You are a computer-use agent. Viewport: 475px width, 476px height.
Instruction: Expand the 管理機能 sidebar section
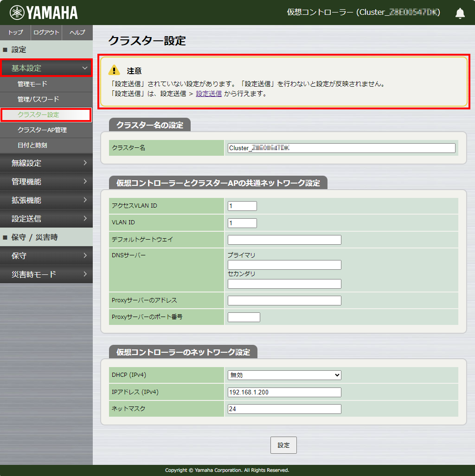(x=46, y=182)
